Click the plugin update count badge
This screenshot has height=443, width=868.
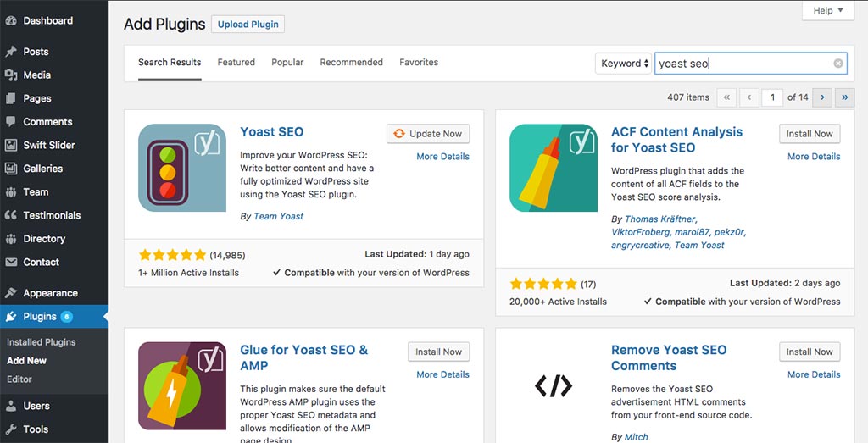[66, 317]
